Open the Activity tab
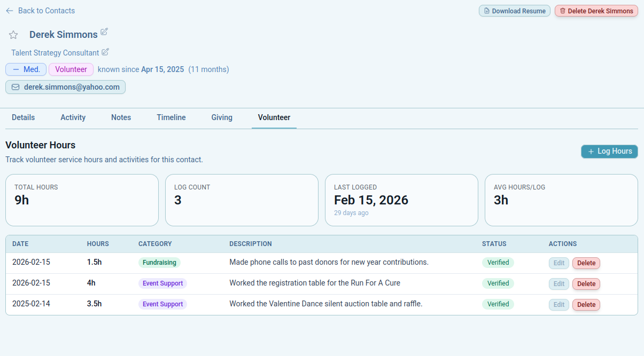This screenshot has height=356, width=644. [73, 117]
